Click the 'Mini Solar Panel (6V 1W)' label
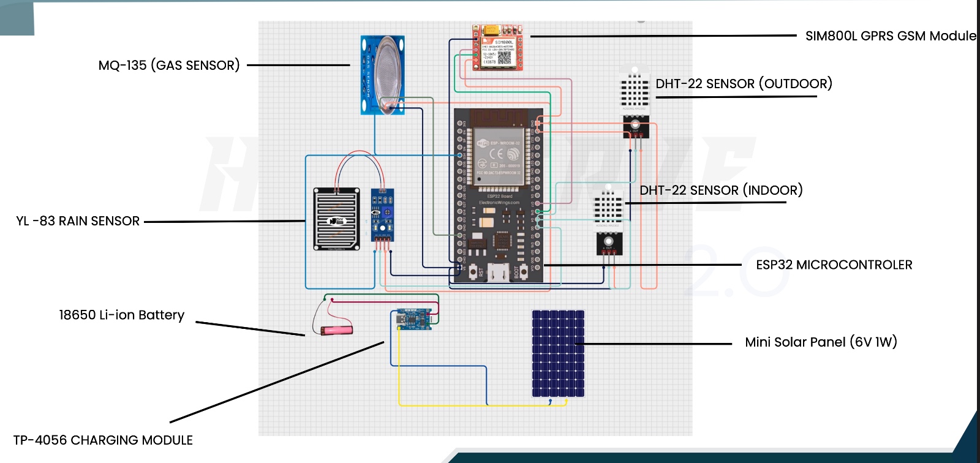This screenshot has height=463, width=980. coord(821,342)
